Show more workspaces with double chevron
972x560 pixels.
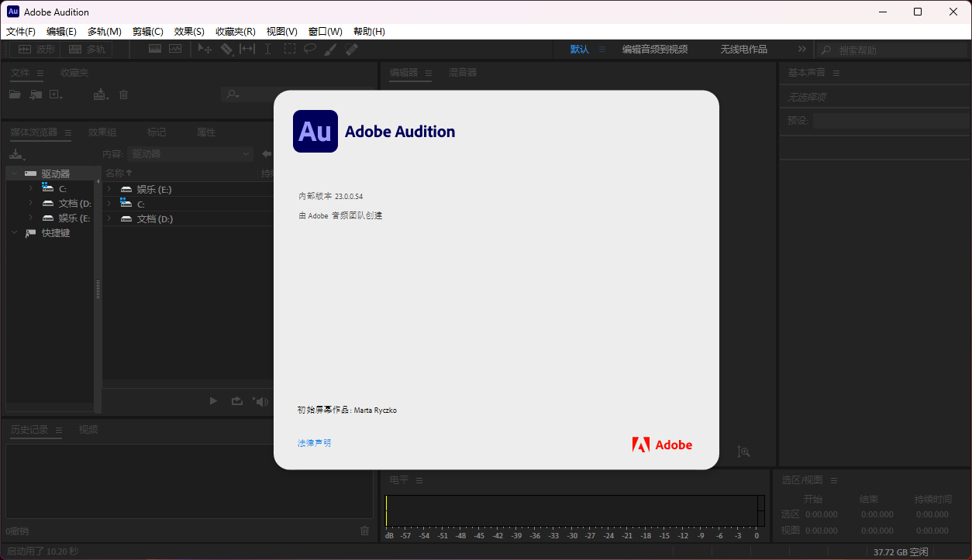[x=801, y=49]
